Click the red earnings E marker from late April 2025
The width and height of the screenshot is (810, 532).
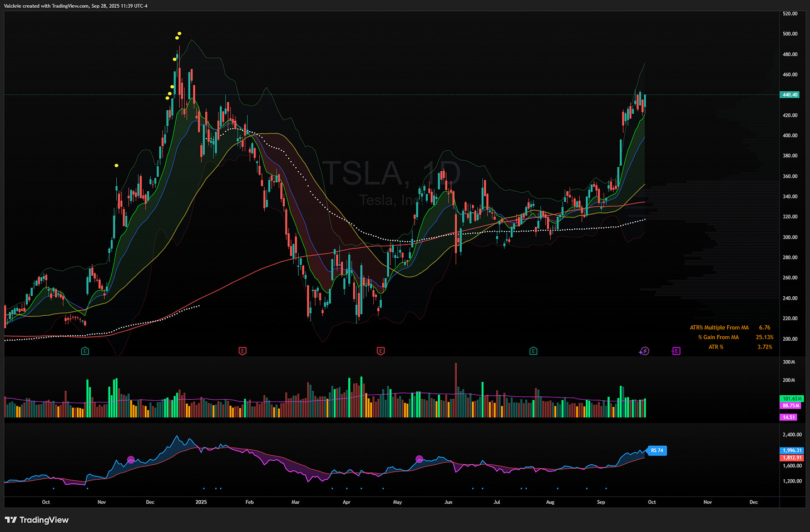pyautogui.click(x=381, y=351)
